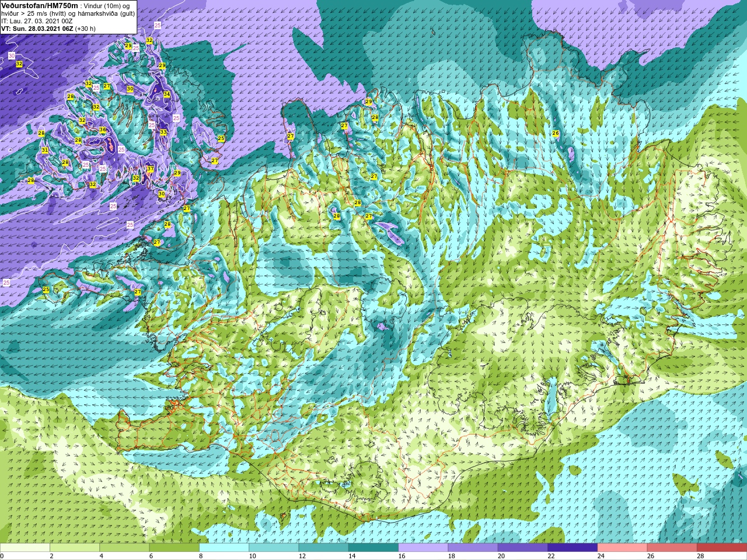
Task: Click the yellow max gust label 33
Action: coord(163,132)
